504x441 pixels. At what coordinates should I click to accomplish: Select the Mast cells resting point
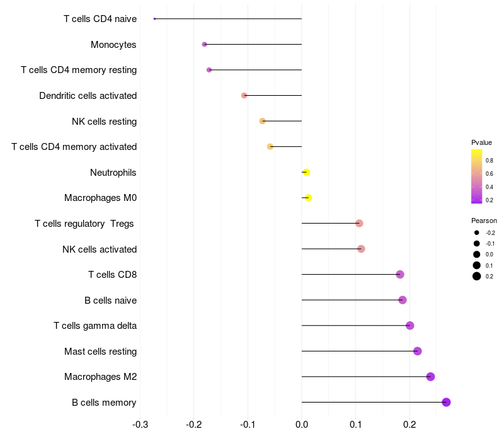[x=417, y=351]
